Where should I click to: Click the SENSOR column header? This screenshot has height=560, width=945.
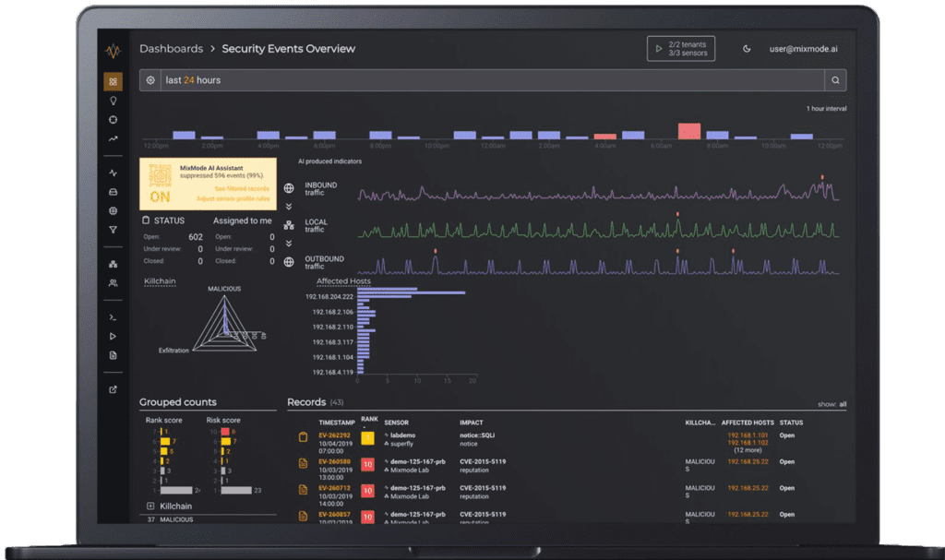[x=396, y=423]
